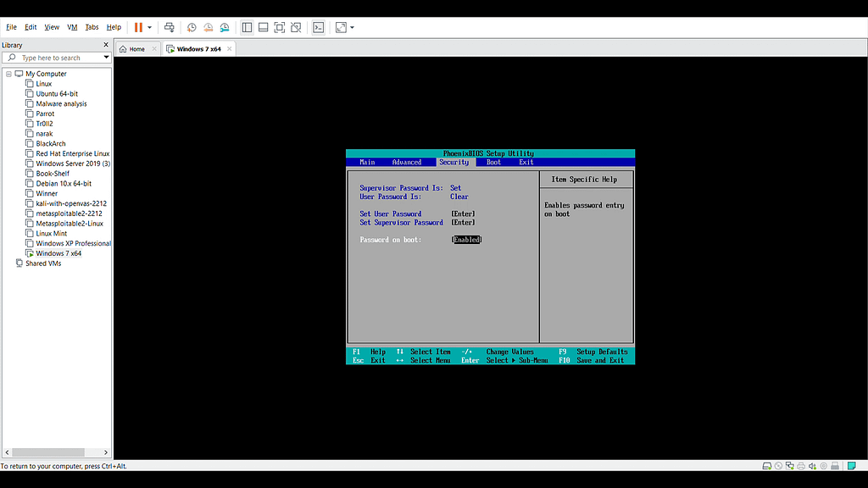The height and width of the screenshot is (488, 868).
Task: Select the Parrot VM
Action: [x=45, y=114]
